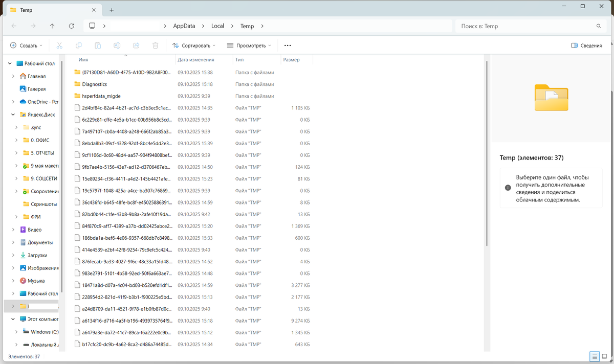Click the folder preview thumbnail in details pane
The height and width of the screenshot is (364, 614).
coord(551,98)
